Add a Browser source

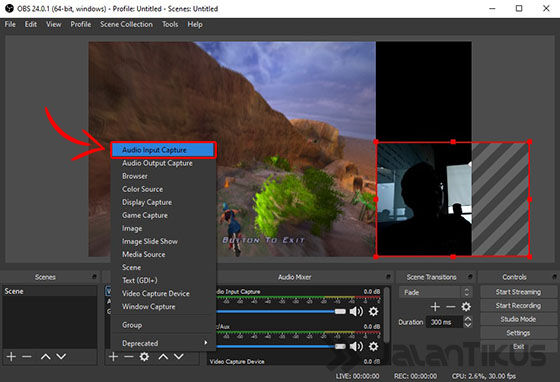(163, 176)
